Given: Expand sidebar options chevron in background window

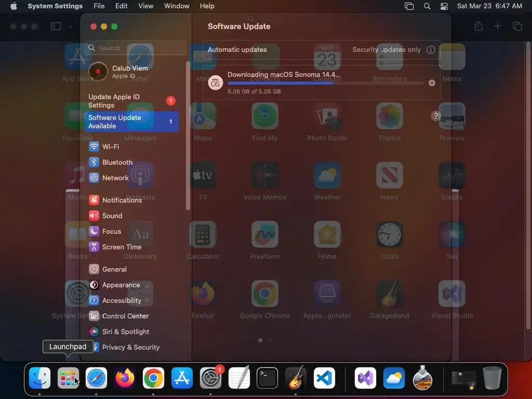Looking at the screenshot, I should [71, 26].
